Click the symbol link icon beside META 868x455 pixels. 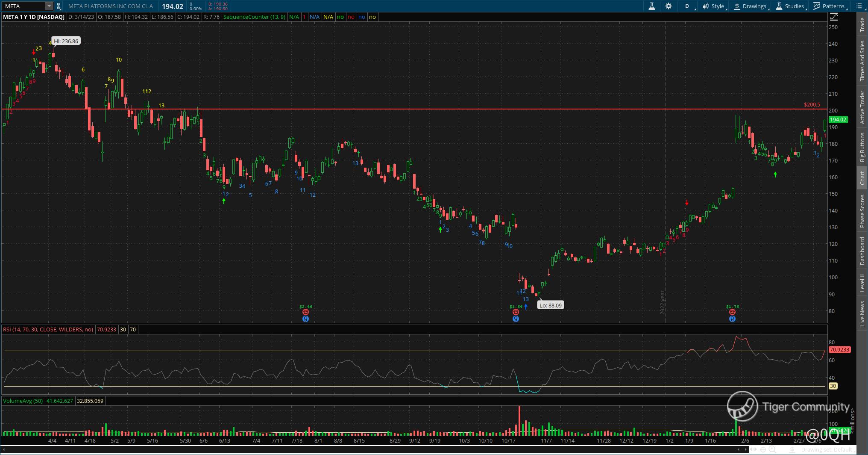point(59,6)
